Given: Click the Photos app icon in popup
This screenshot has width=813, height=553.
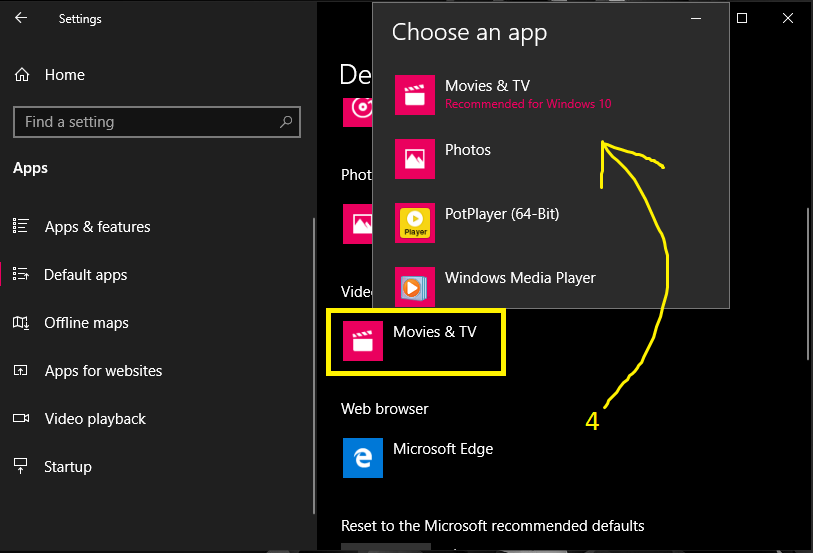Looking at the screenshot, I should tap(415, 159).
